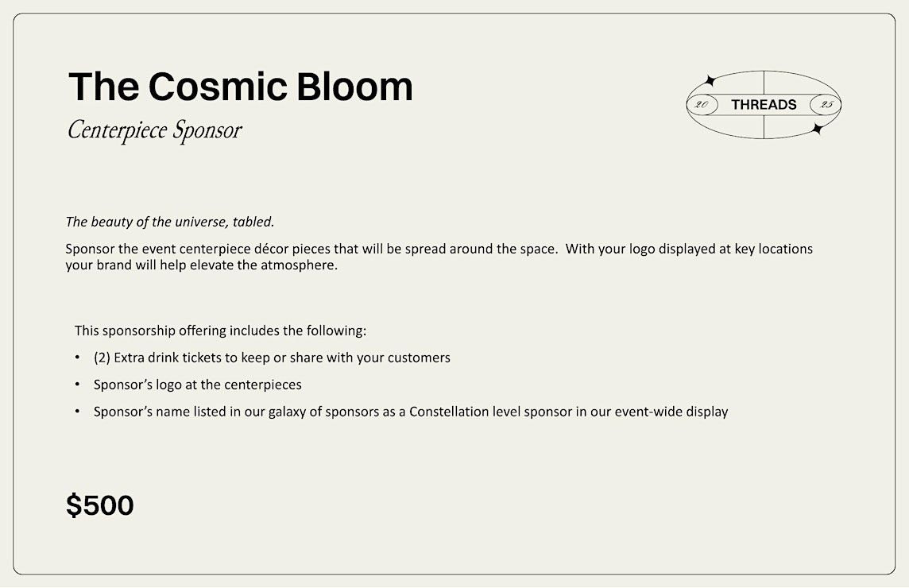
Task: Click "This sponsorship offering includes the following:"
Action: click(x=220, y=331)
